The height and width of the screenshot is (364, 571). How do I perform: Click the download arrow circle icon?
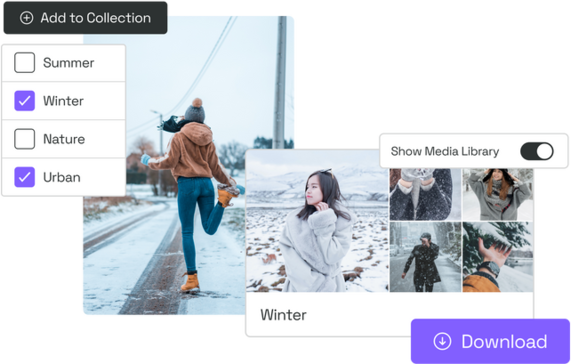[x=442, y=341]
